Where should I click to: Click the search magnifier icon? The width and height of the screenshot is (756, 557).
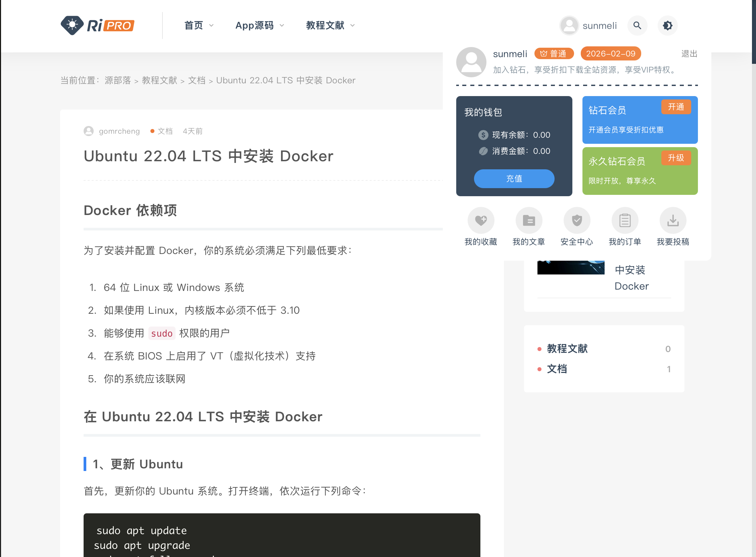click(637, 26)
